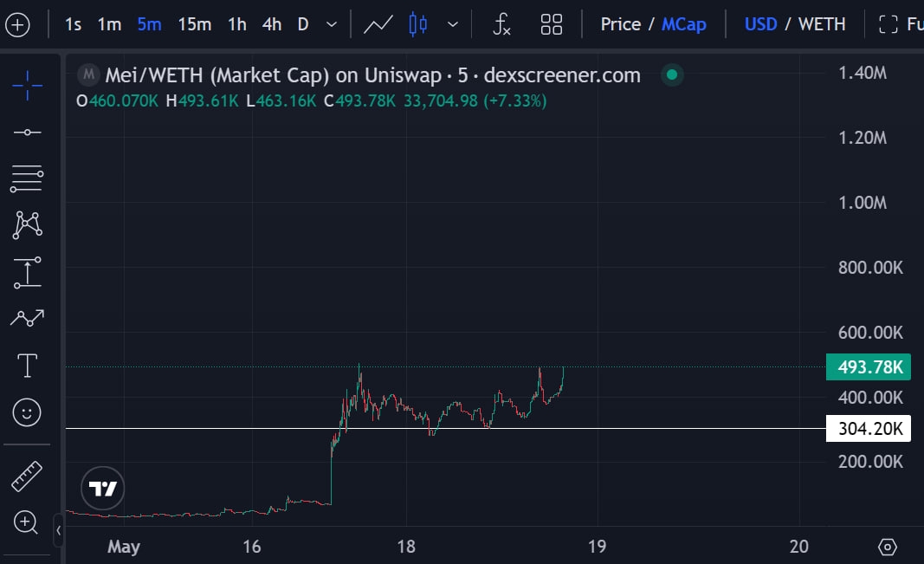Viewport: 924px width, 564px height.
Task: Expand the timeframe dropdown arrow
Action: (332, 25)
